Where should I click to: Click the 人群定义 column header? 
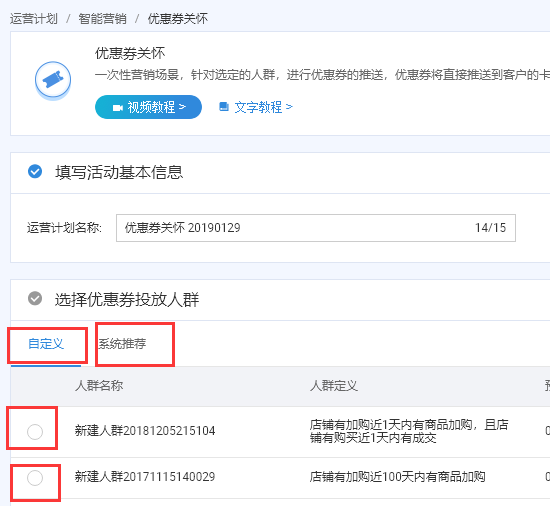pyautogui.click(x=334, y=386)
